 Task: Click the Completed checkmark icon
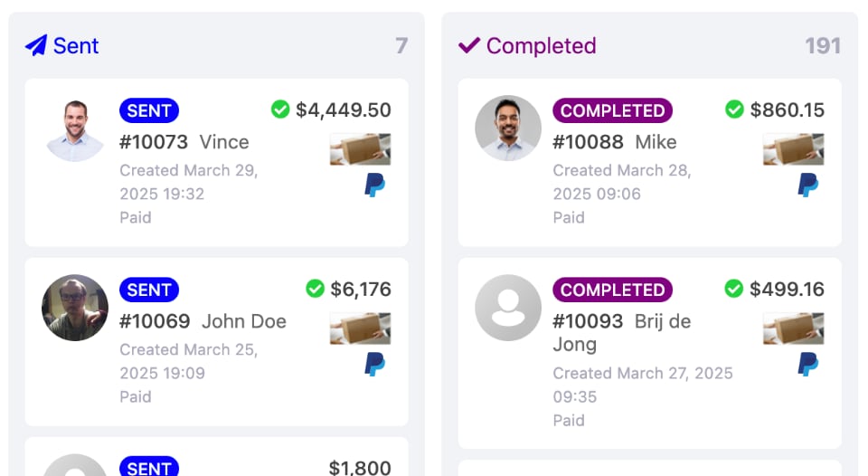coord(469,45)
